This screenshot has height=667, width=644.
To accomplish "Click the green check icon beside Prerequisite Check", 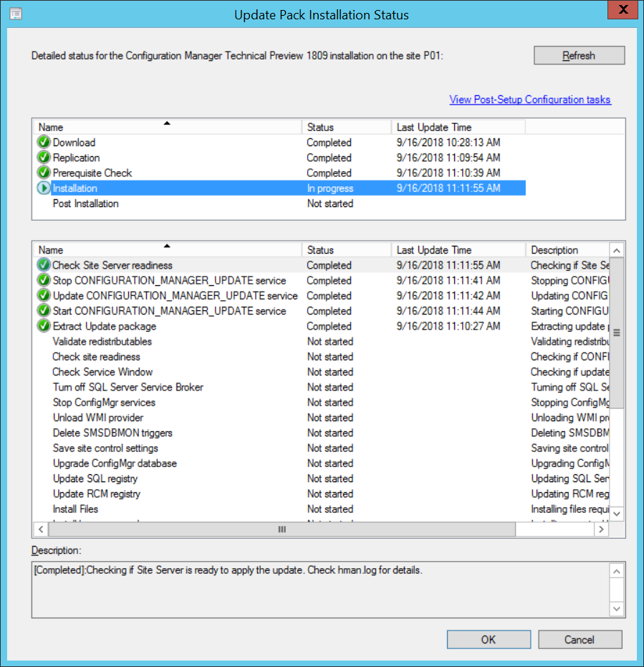I will click(x=44, y=173).
